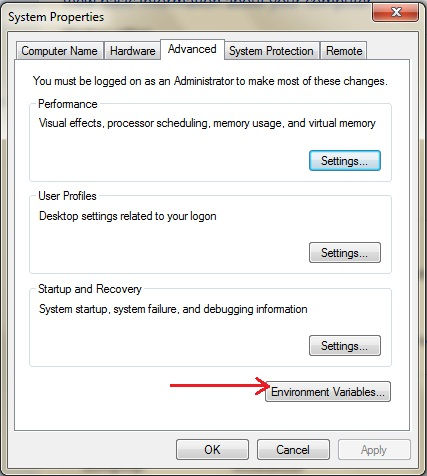Switch to the Computer Name tab
The width and height of the screenshot is (427, 476).
click(x=59, y=51)
